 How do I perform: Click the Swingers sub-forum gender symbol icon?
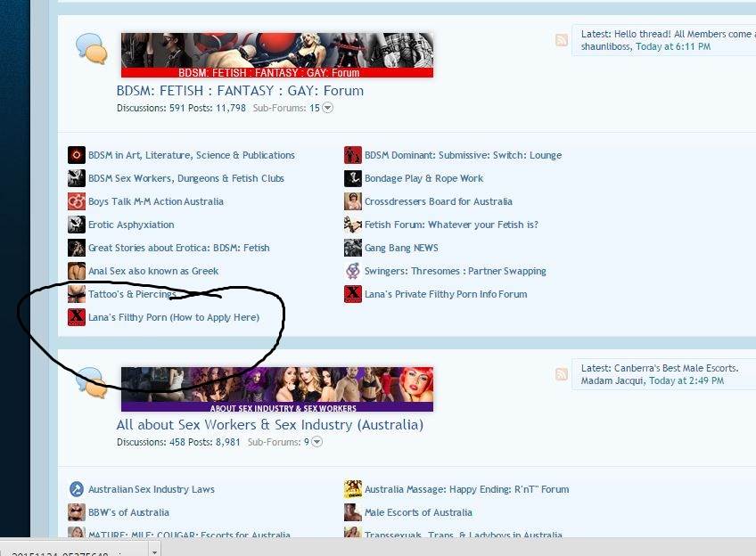(353, 271)
